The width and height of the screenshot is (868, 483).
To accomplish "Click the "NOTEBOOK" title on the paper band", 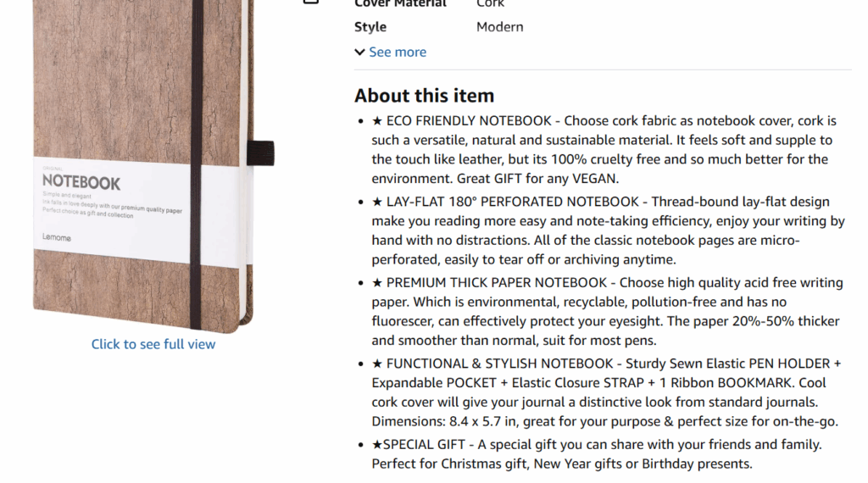I will pos(81,182).
